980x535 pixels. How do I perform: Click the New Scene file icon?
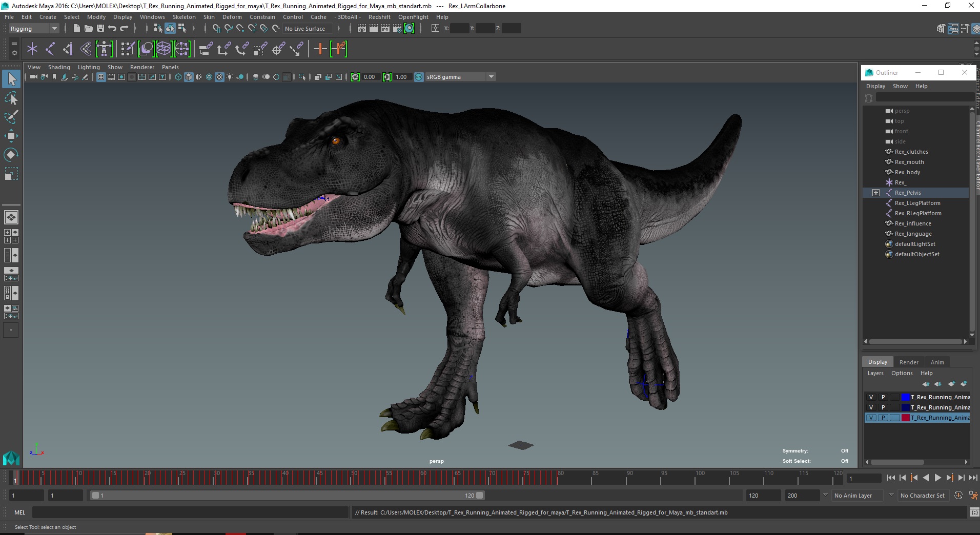tap(76, 29)
